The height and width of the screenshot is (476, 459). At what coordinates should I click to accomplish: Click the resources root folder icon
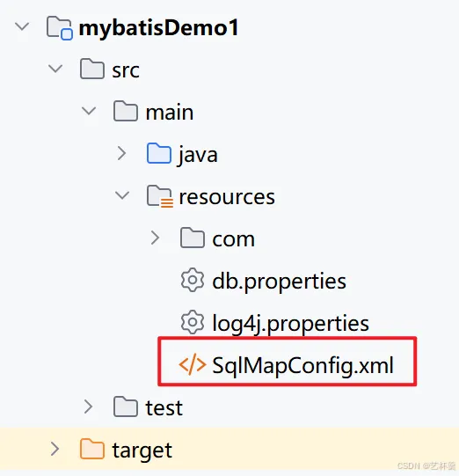coord(160,196)
